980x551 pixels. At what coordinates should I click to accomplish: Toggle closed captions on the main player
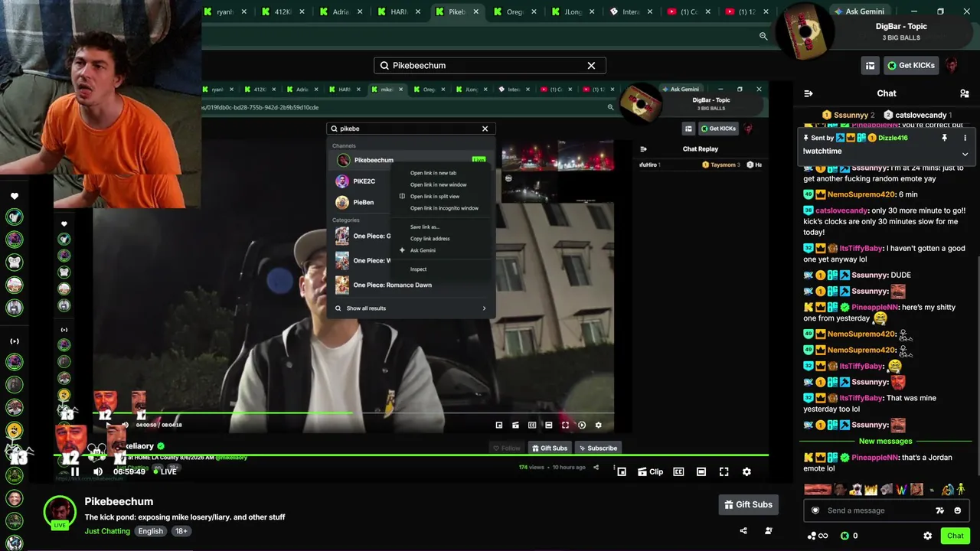678,472
